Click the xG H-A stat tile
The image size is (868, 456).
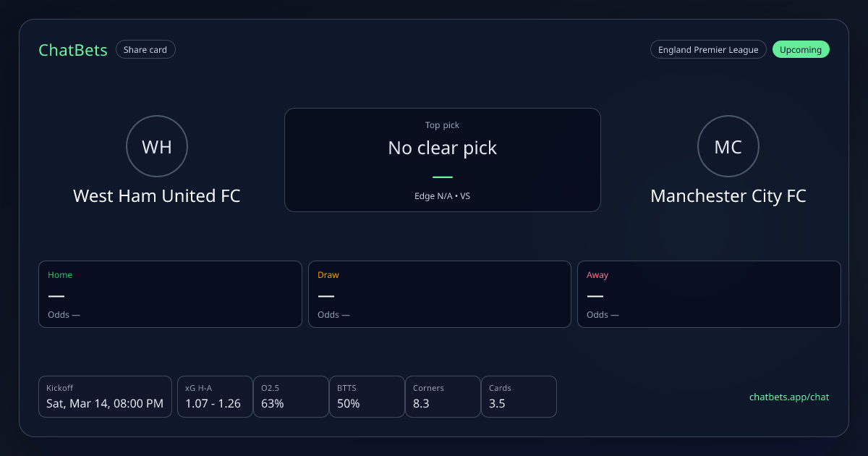tap(214, 397)
